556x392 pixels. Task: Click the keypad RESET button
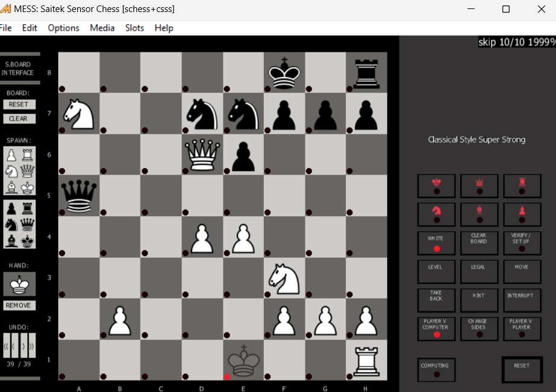(522, 370)
